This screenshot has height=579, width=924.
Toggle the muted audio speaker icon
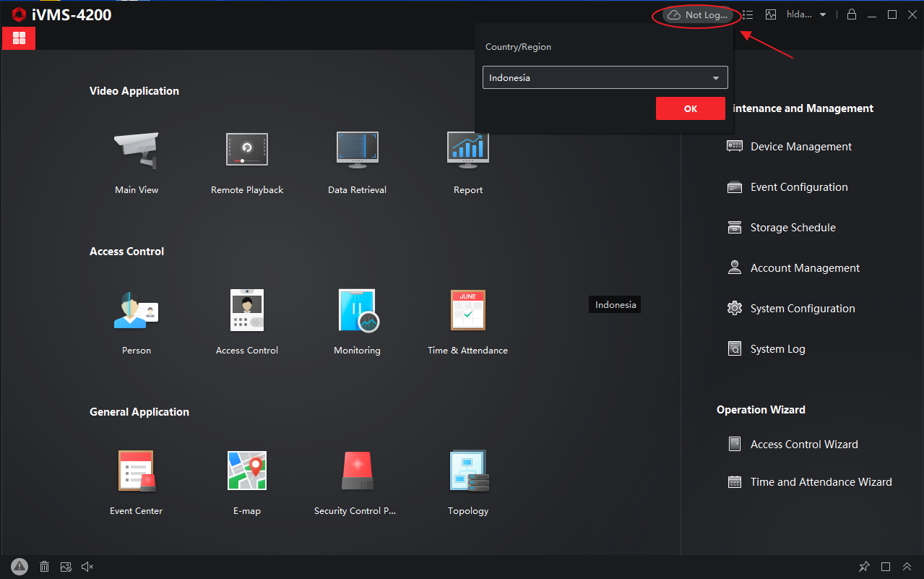(87, 567)
